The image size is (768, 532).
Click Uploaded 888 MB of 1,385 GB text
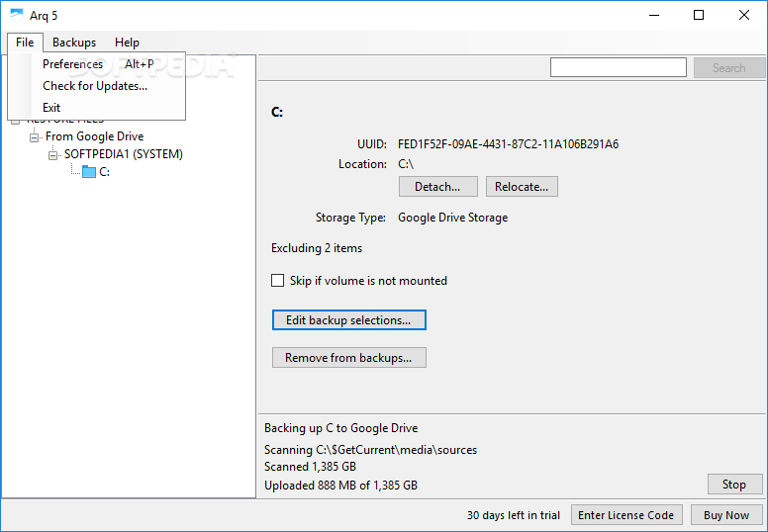click(340, 486)
